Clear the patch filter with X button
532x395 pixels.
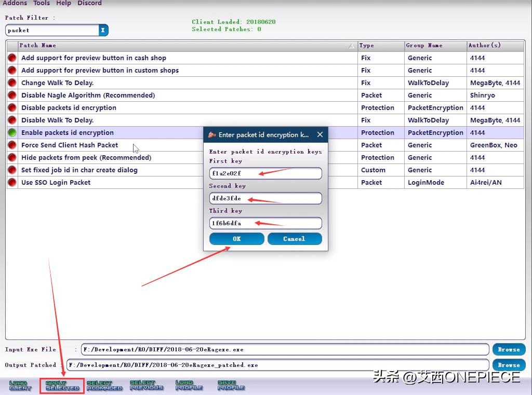tap(103, 30)
